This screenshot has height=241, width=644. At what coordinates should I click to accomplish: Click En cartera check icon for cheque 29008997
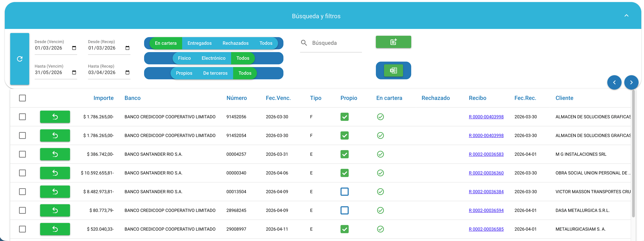click(380, 229)
